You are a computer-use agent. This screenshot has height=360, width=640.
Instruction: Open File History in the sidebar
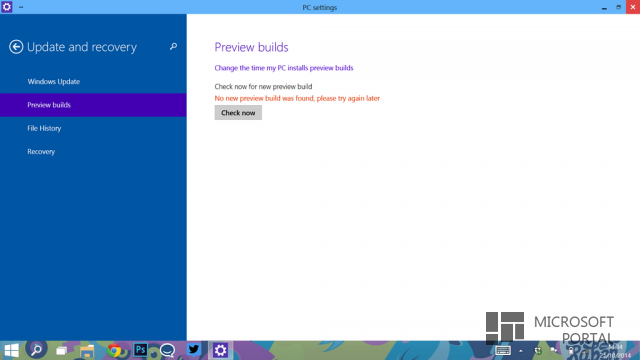click(93, 128)
